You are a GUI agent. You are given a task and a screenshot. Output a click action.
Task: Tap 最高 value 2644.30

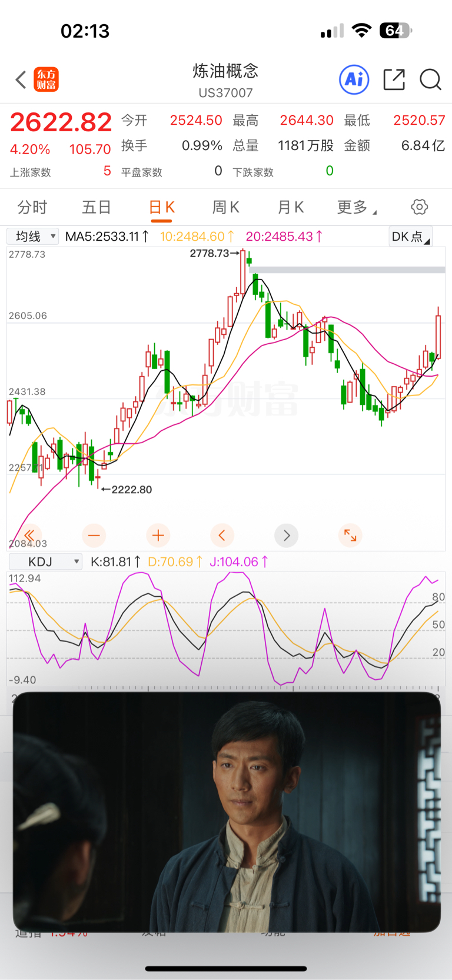click(307, 121)
